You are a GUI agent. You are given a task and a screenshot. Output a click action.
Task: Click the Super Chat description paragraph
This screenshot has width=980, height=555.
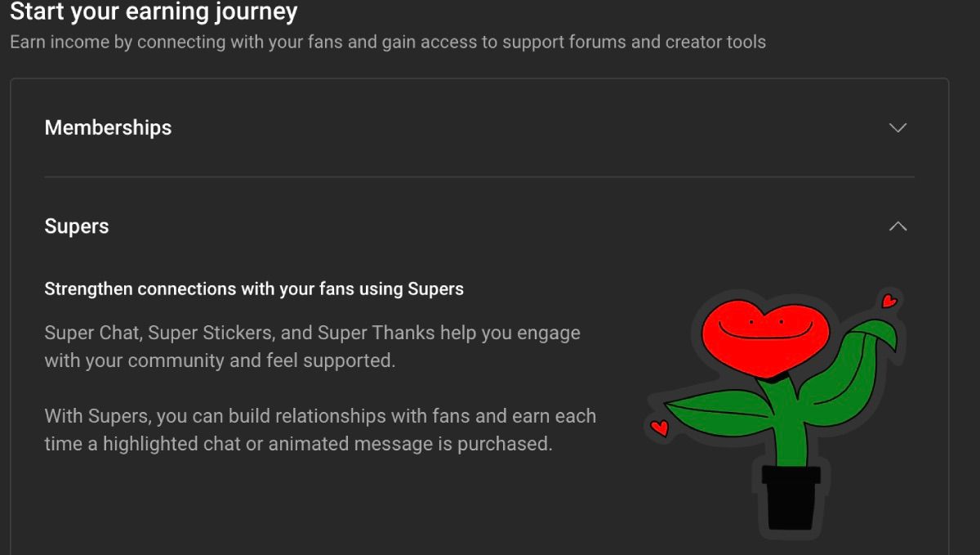coord(311,346)
